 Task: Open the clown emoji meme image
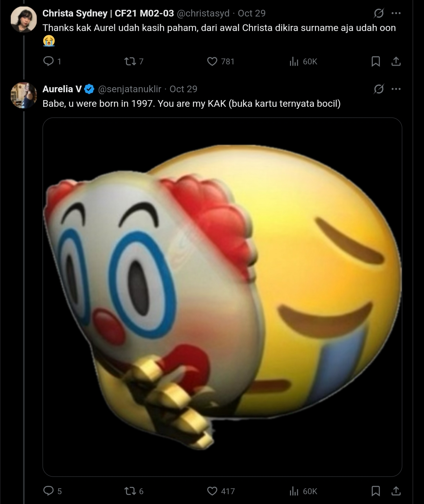(222, 297)
